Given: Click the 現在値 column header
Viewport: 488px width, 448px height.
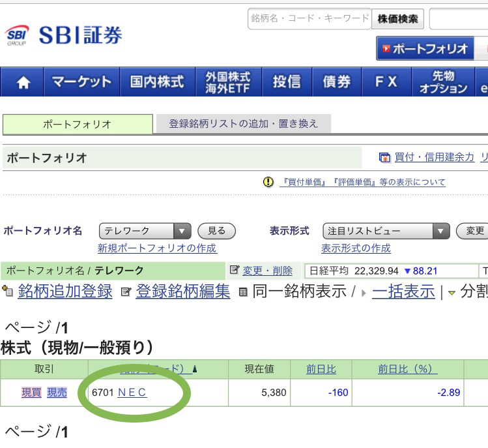Looking at the screenshot, I should pyautogui.click(x=259, y=369).
